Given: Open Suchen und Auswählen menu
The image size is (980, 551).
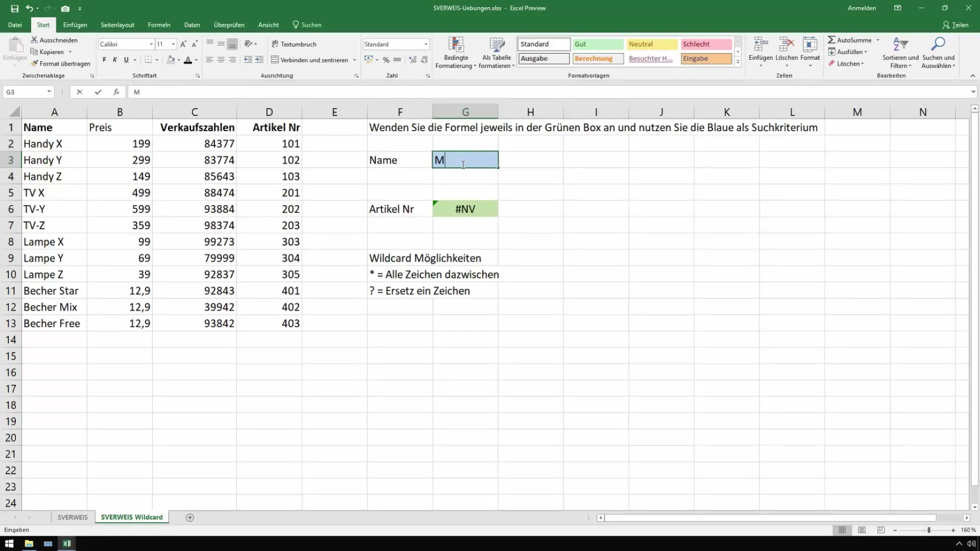Looking at the screenshot, I should (x=938, y=53).
